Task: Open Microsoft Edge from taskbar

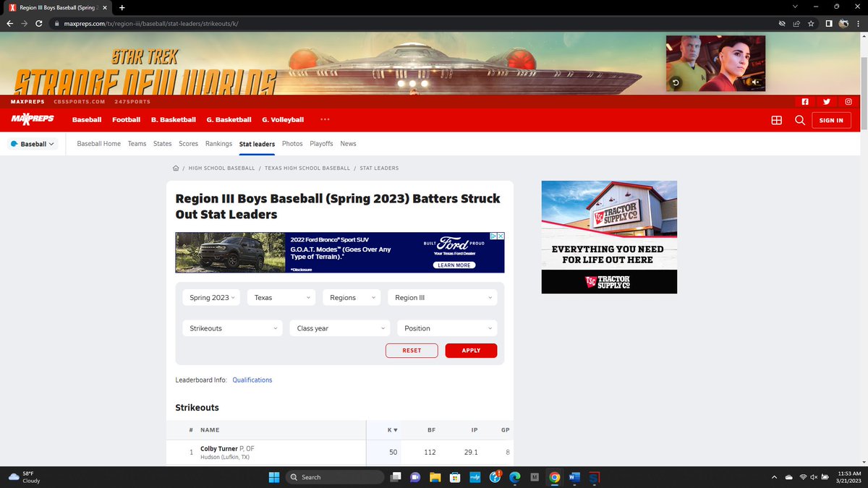Action: pyautogui.click(x=515, y=477)
